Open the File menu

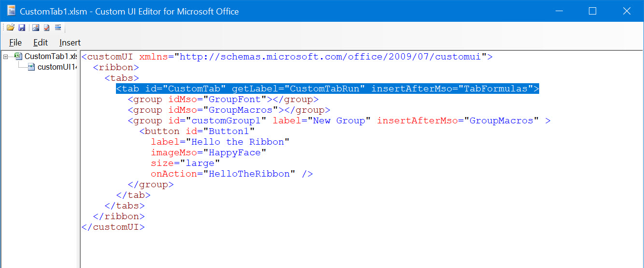pyautogui.click(x=15, y=43)
